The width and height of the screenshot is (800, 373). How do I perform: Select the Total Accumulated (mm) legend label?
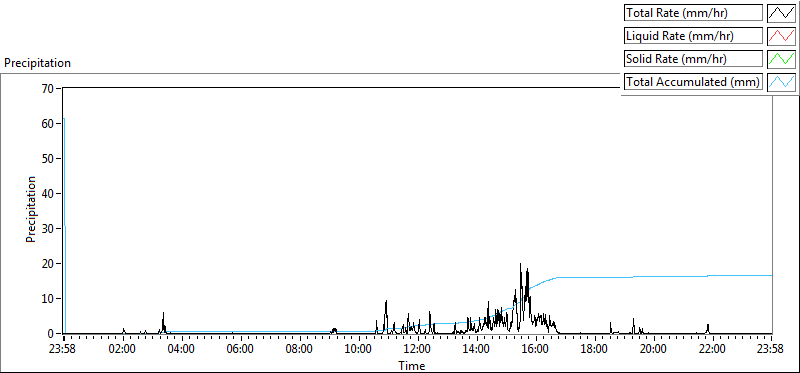(x=693, y=82)
